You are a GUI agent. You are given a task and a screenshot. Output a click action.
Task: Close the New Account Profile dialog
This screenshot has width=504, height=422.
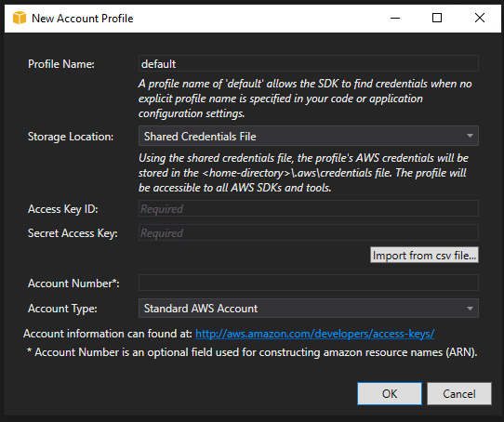pos(480,18)
